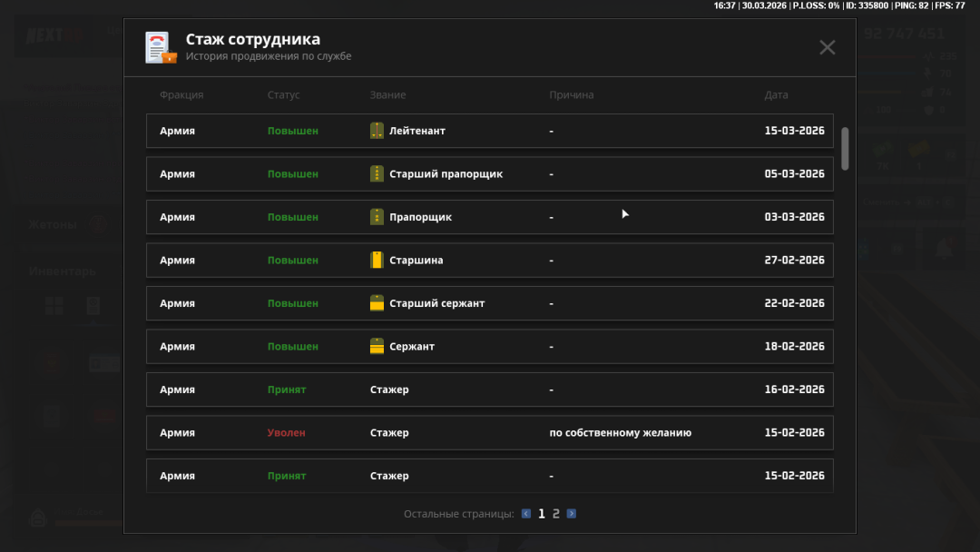Select the Уволен row dated 15-02-2026

(x=489, y=433)
